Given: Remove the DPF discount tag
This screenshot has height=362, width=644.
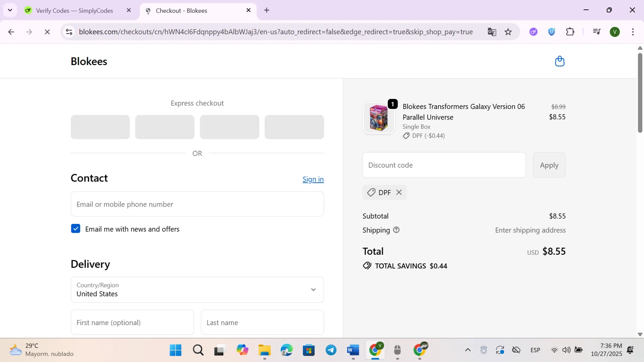Looking at the screenshot, I should click(x=399, y=193).
